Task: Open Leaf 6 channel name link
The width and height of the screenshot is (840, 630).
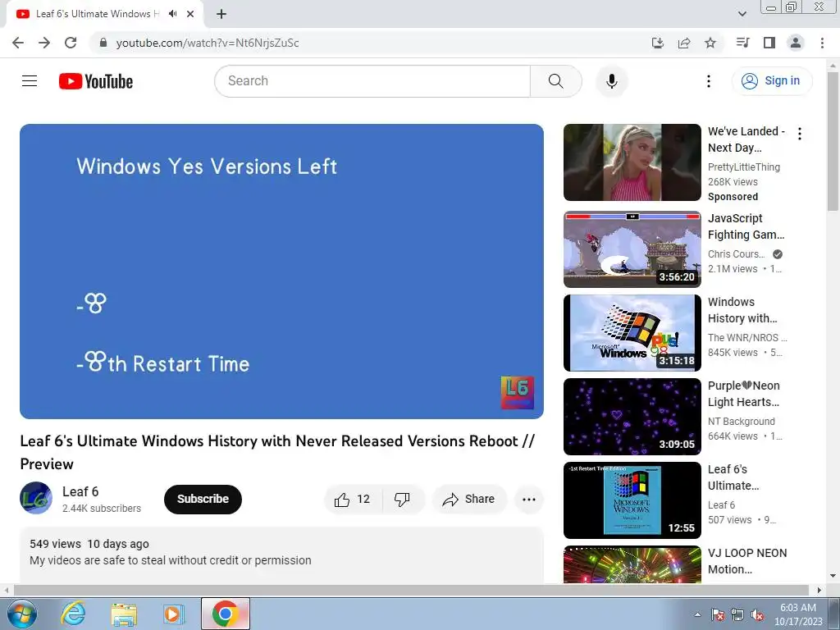Action: pos(80,491)
